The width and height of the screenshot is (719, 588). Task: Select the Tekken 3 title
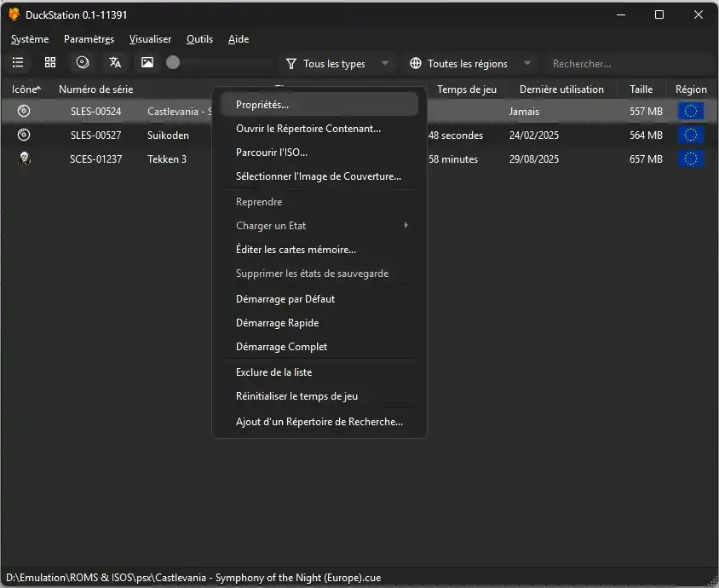click(167, 159)
